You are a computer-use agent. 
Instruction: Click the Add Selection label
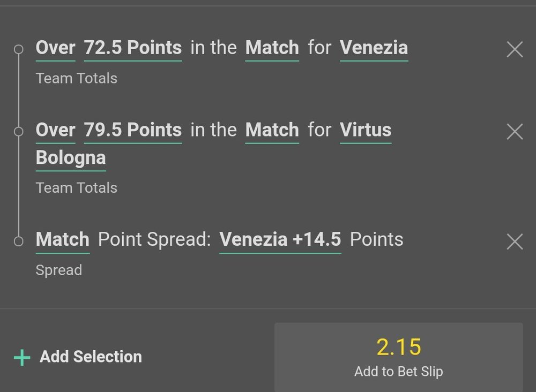coord(91,357)
